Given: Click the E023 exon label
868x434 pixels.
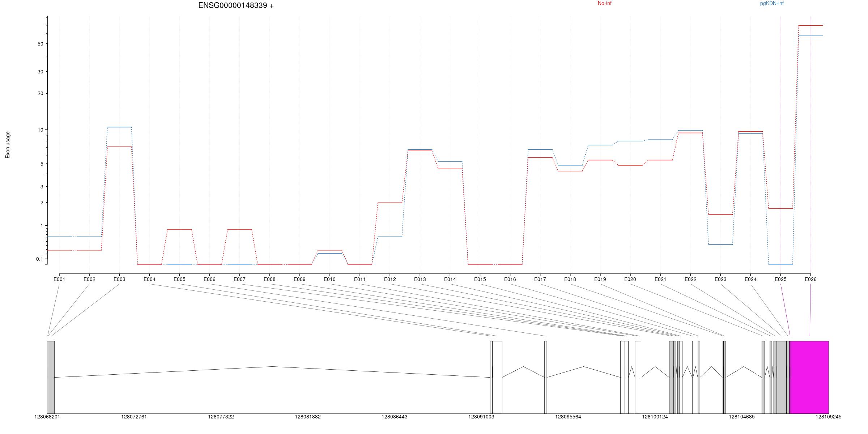Looking at the screenshot, I should tap(720, 279).
